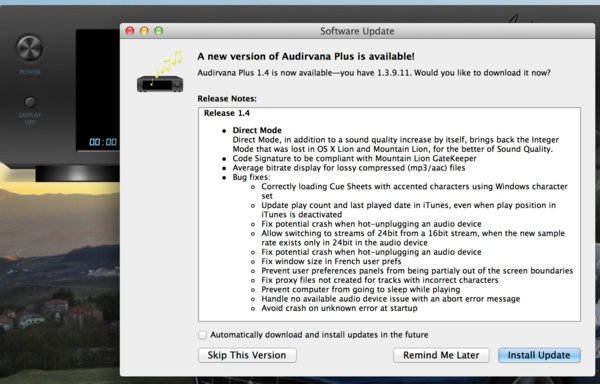
Task: Click the 'Bug fixes:' bullet
Action: click(x=251, y=177)
